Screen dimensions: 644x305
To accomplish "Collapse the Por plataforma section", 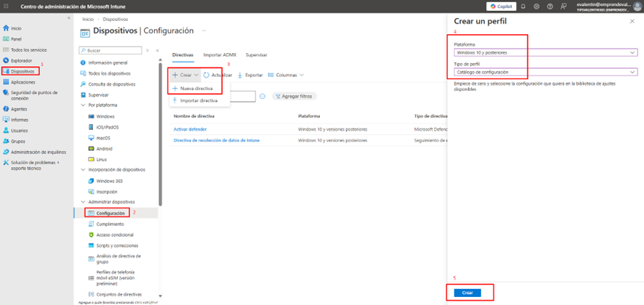I will click(x=83, y=105).
